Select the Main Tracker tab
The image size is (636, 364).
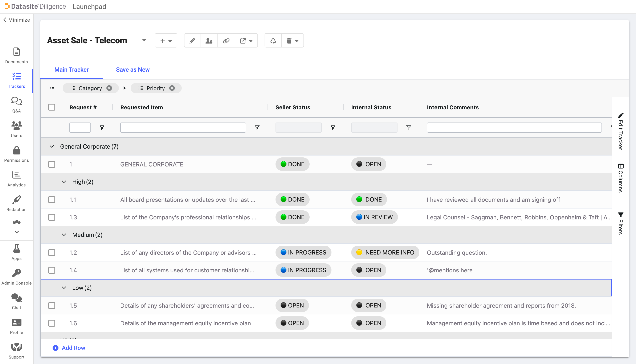click(72, 70)
